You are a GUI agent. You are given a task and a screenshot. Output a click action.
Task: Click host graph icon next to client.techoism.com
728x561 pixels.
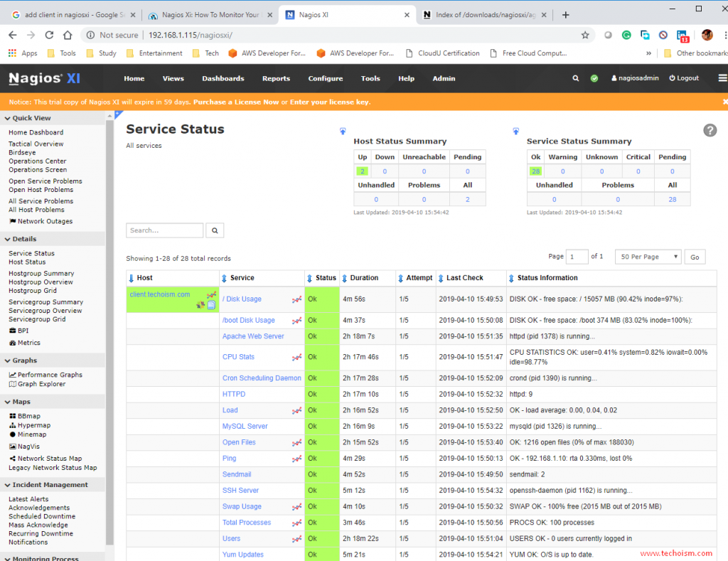(211, 294)
